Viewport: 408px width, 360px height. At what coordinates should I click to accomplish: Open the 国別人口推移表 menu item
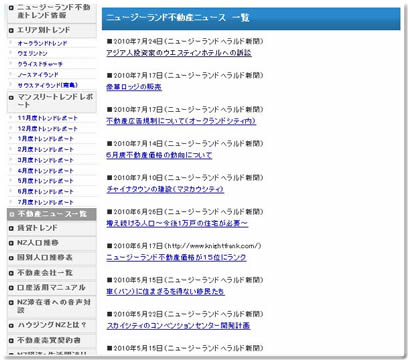(52, 258)
